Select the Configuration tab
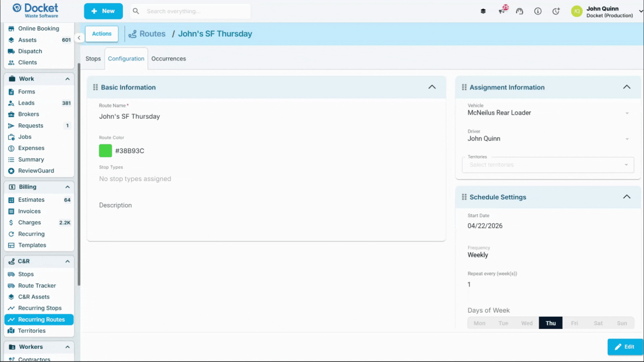Screen dimensions: 644x362 pyautogui.click(x=126, y=59)
